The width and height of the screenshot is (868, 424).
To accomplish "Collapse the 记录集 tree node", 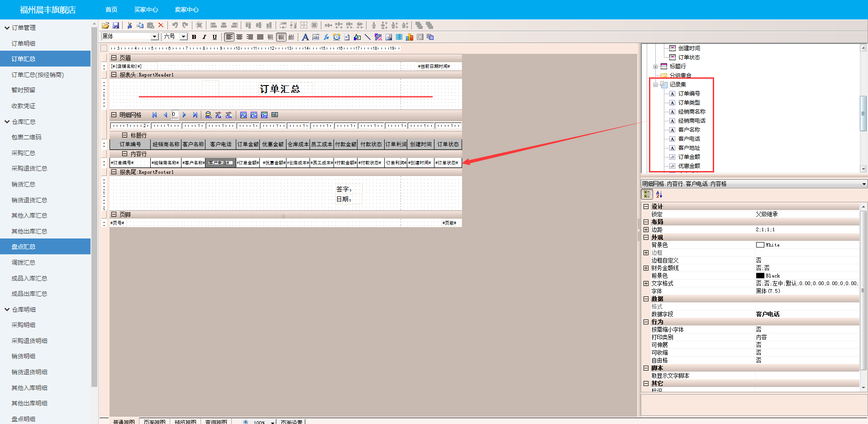I will (x=655, y=85).
